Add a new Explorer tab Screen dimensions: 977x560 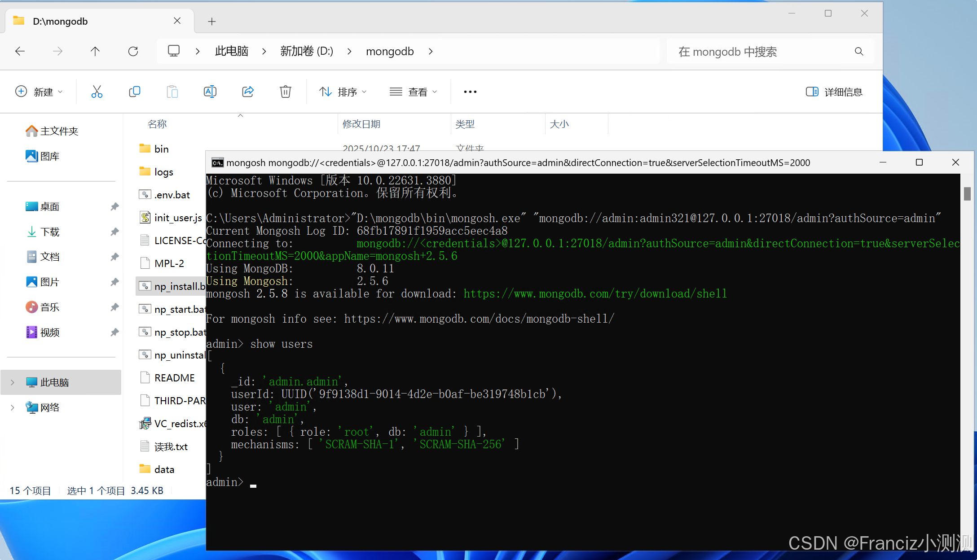click(x=212, y=22)
